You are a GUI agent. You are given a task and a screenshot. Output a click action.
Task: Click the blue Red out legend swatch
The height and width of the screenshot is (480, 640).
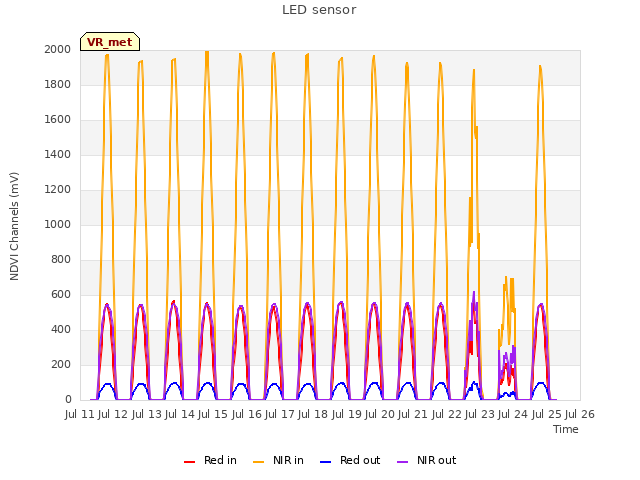pyautogui.click(x=325, y=462)
